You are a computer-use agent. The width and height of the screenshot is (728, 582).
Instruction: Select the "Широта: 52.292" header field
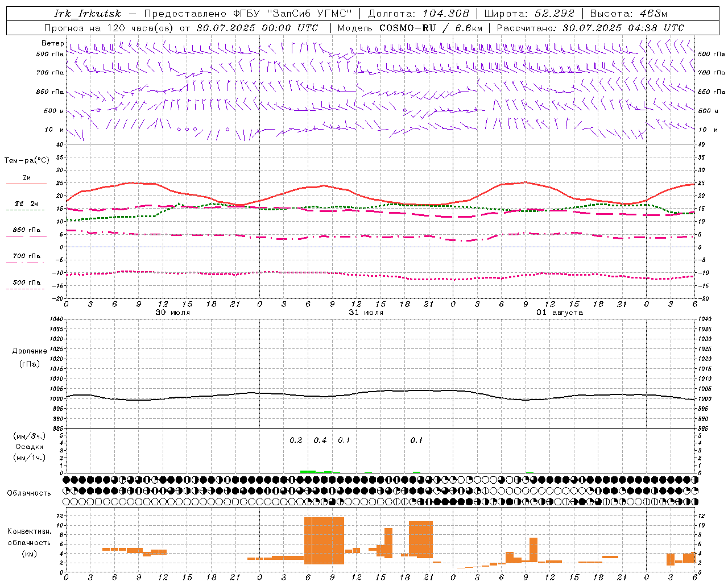click(530, 14)
